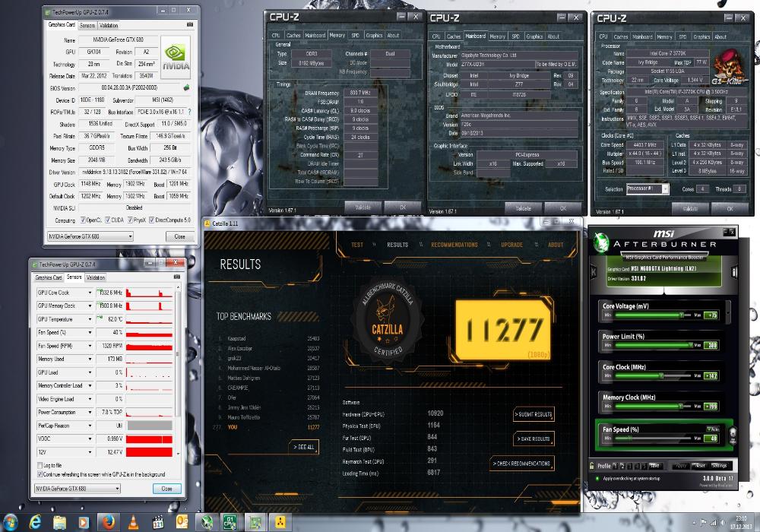The height and width of the screenshot is (532, 760).
Task: Open GPU selector dropdown in GPU-Z Graphics Card window
Action: point(90,236)
